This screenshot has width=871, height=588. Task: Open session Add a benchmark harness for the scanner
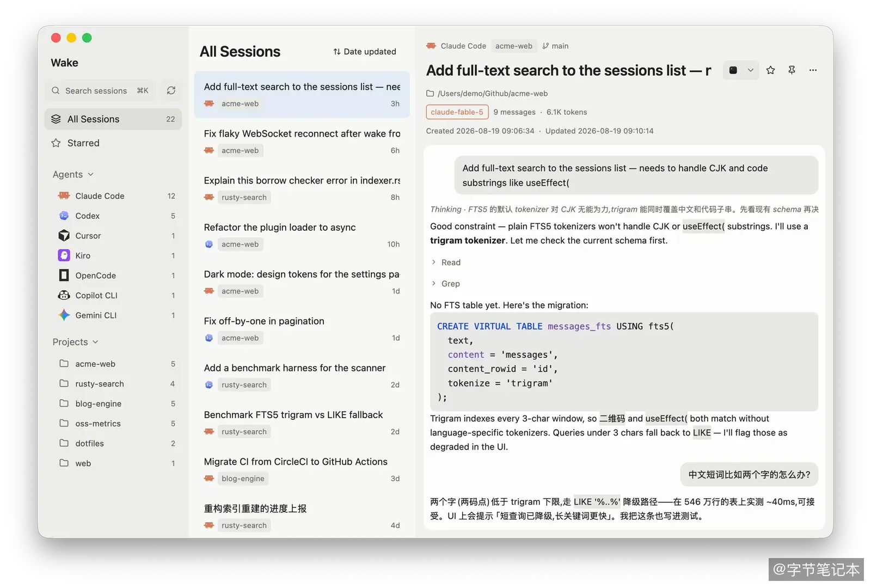(302, 376)
